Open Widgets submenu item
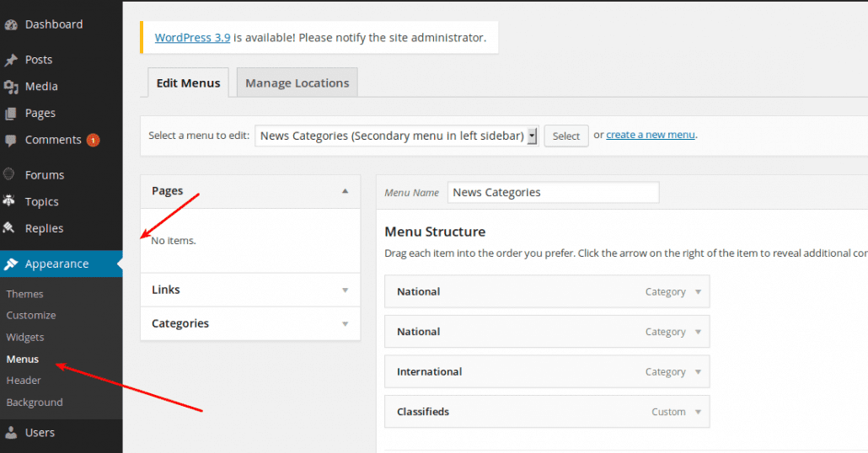Viewport: 868px width, 453px height. point(25,337)
